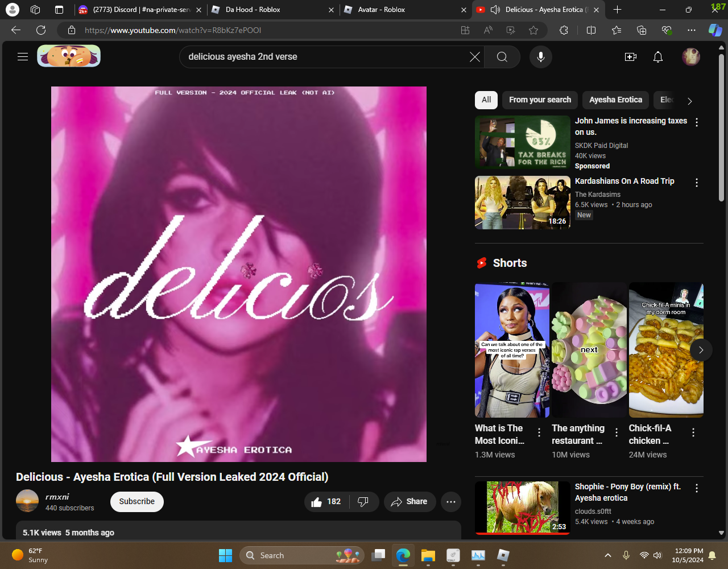Open options for What is The Most Iconic short
This screenshot has width=728, height=569.
coord(539,432)
